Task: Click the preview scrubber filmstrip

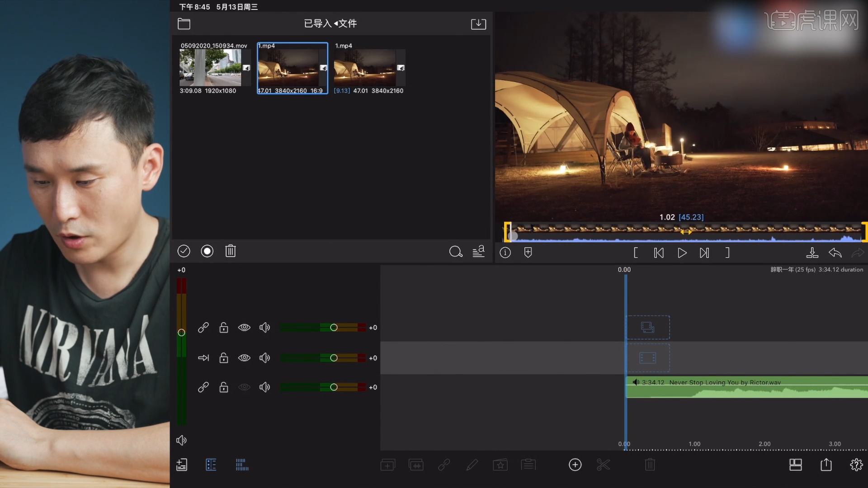Action: pyautogui.click(x=686, y=232)
